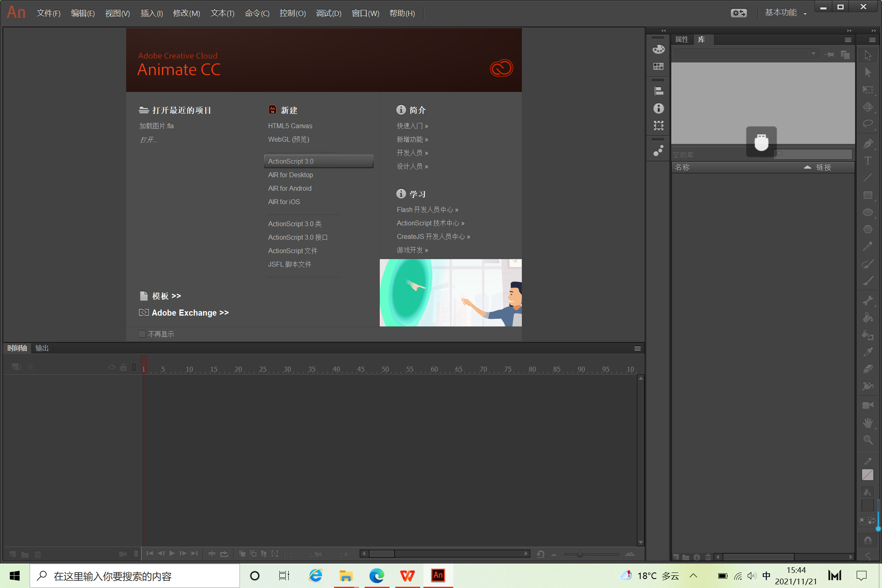882x588 pixels.
Task: Select the Zoom magnifier tool
Action: pyautogui.click(x=868, y=440)
